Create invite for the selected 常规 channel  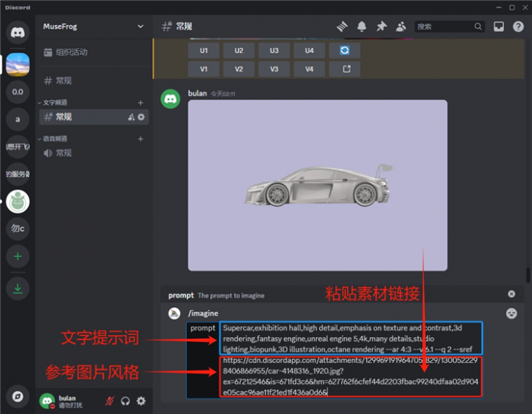[x=131, y=117]
